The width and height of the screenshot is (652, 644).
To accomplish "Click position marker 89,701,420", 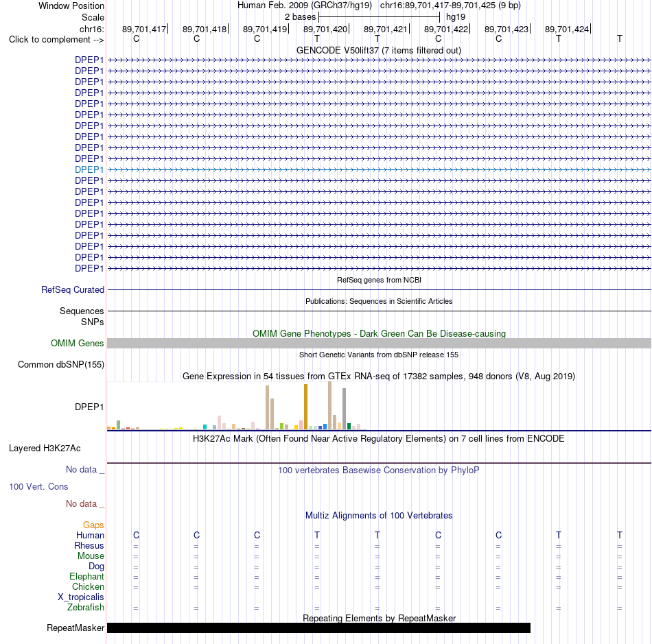I will coord(325,29).
